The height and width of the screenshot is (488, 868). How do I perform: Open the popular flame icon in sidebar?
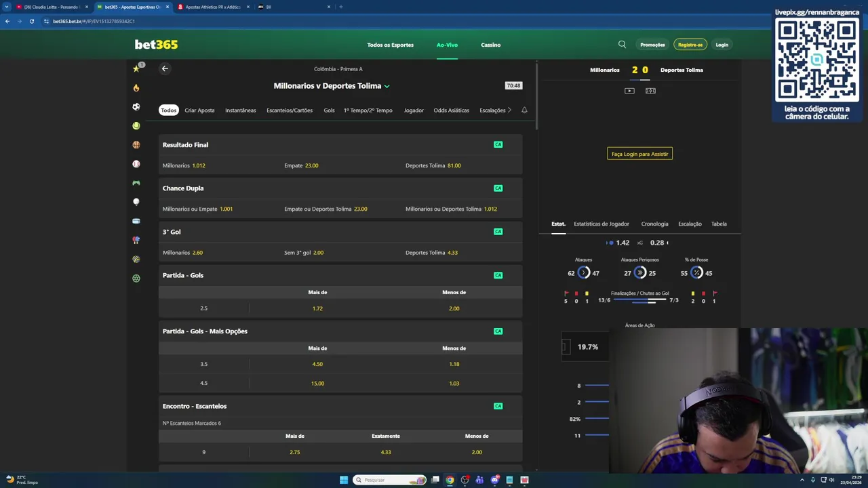136,87
